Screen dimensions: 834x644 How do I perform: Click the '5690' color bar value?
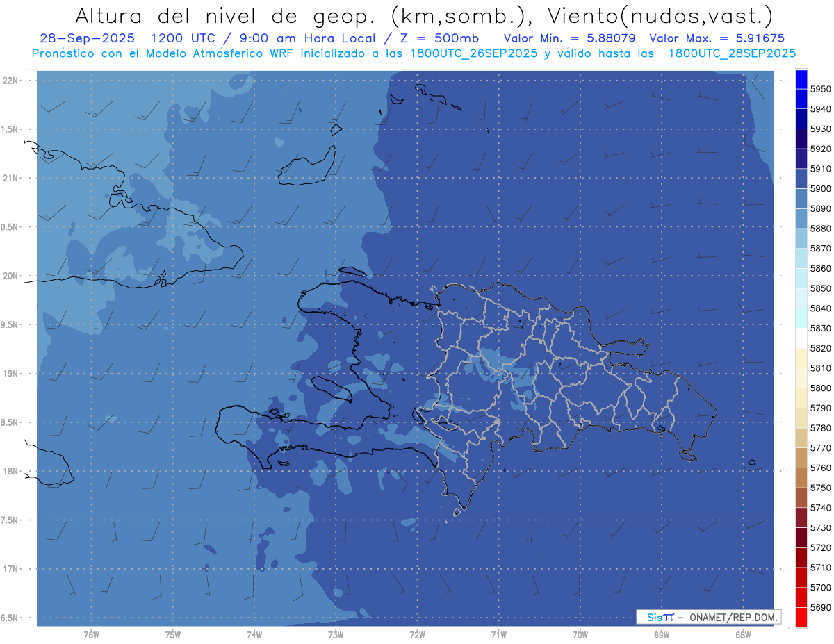tap(821, 607)
